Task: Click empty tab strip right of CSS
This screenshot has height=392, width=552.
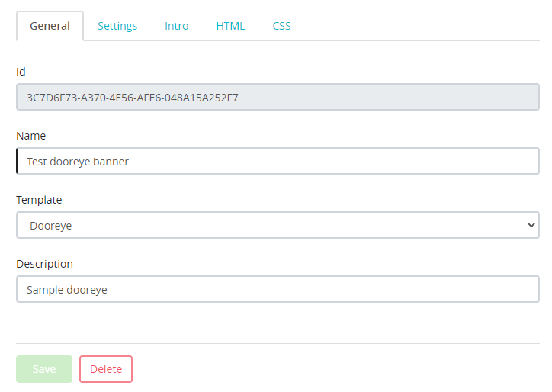Action: click(x=419, y=26)
